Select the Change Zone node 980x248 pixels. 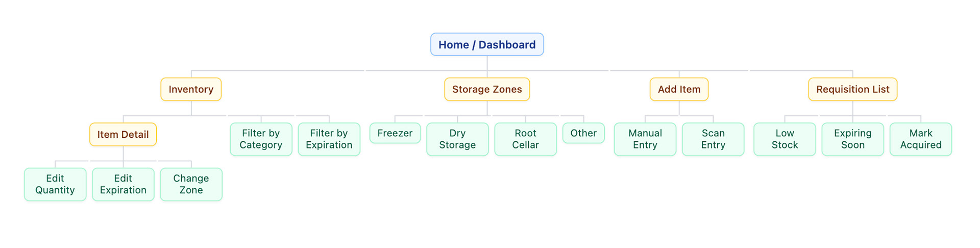[x=191, y=184]
